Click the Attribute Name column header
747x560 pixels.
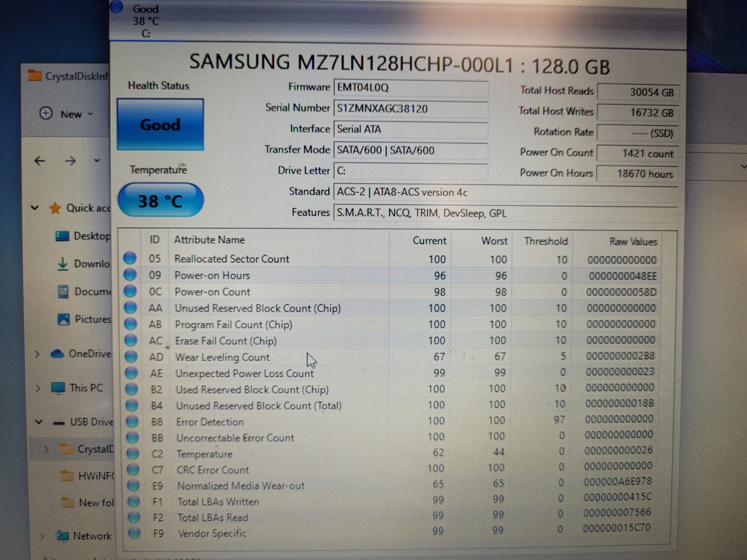click(x=209, y=240)
